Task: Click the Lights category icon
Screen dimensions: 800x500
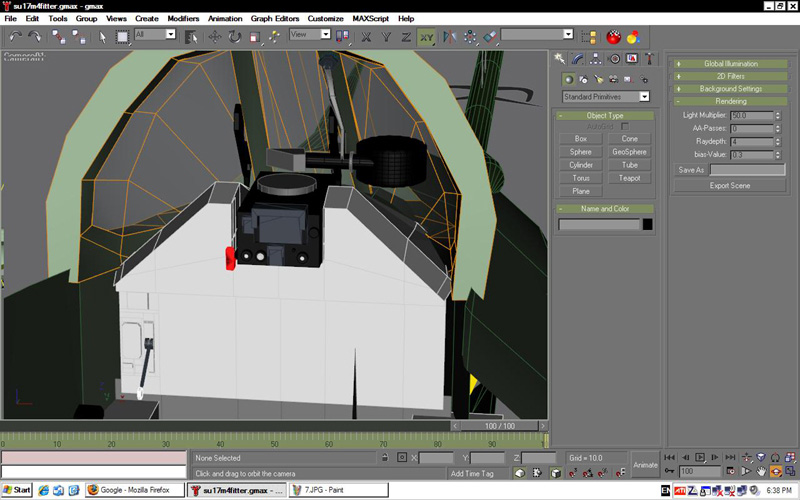Action: (598, 78)
